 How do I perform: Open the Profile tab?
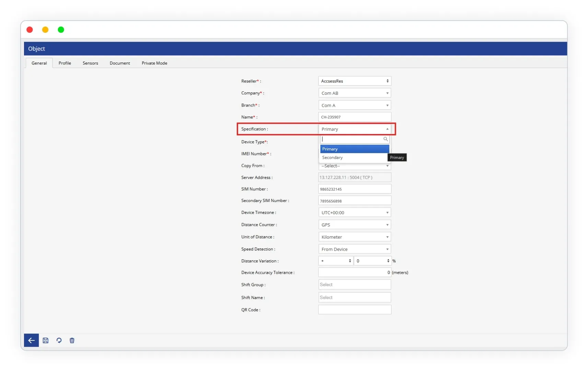coord(64,63)
